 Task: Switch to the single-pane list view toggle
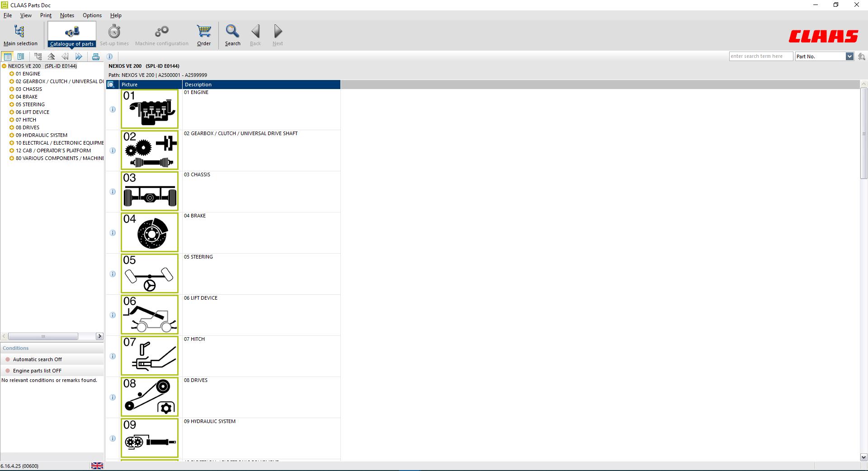(7, 57)
